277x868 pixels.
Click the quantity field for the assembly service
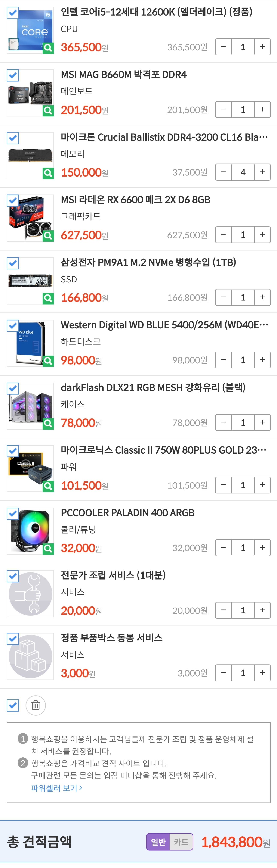(x=243, y=610)
